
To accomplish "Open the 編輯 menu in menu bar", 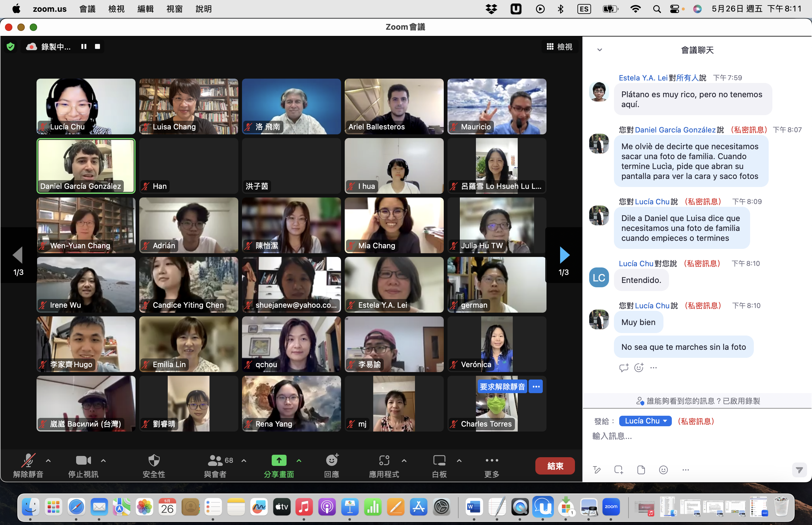I will (x=145, y=9).
